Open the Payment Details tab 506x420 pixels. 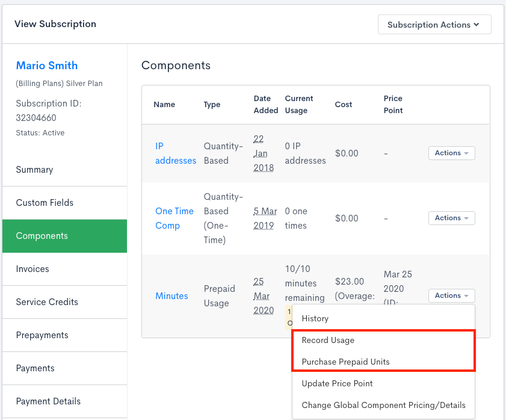(48, 401)
